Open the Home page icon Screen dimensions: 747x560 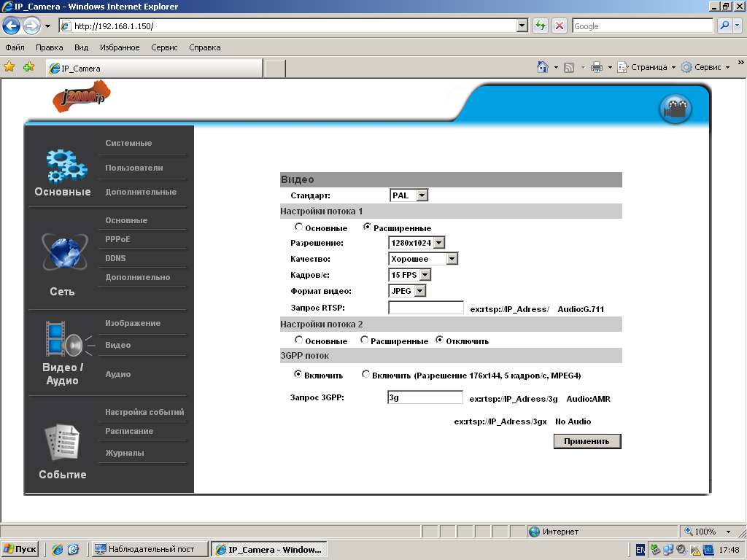[x=543, y=67]
